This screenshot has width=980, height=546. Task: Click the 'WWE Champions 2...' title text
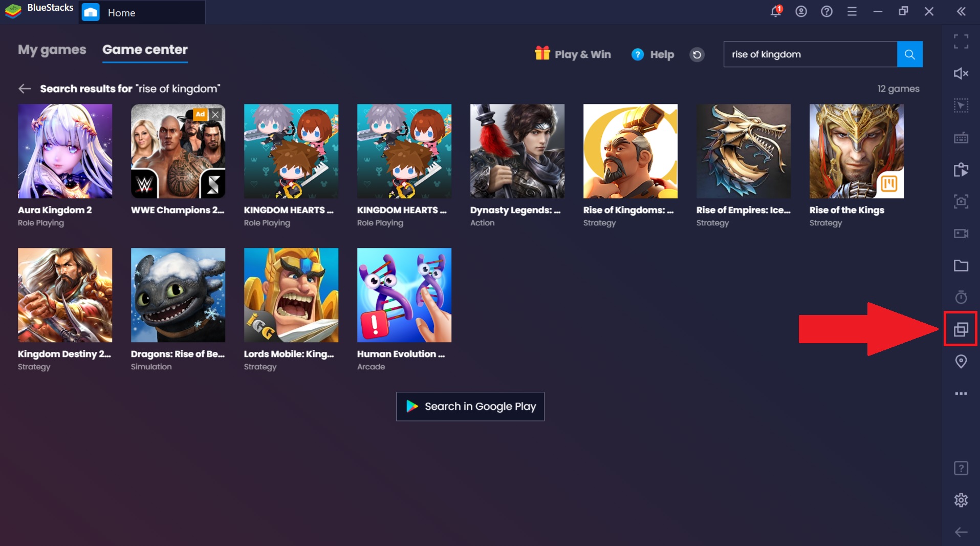point(178,210)
